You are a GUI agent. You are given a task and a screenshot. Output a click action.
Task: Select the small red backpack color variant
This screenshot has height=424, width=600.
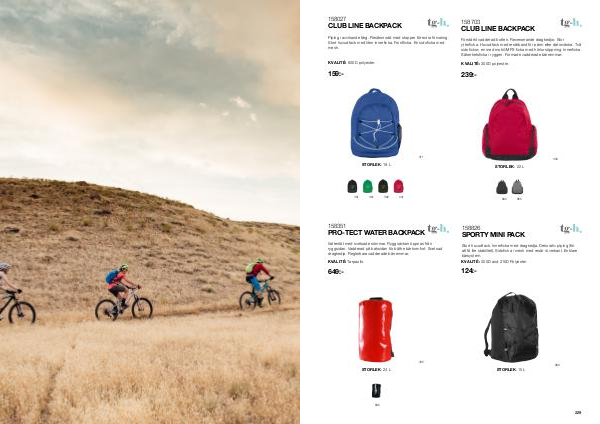[x=398, y=186]
